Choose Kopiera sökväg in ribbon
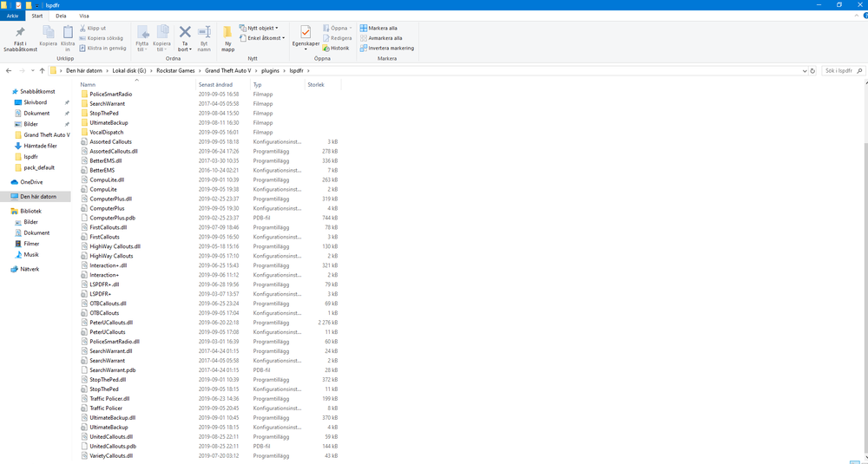This screenshot has height=464, width=868. (102, 38)
